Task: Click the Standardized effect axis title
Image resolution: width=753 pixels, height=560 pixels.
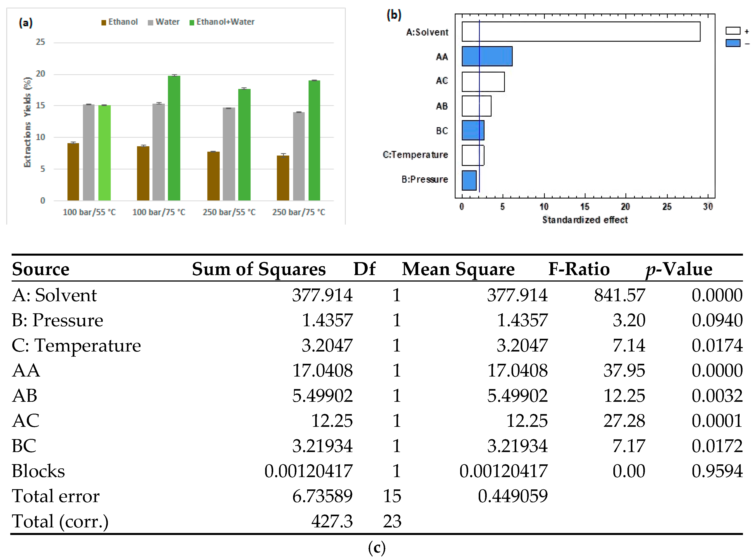Action: click(x=585, y=220)
